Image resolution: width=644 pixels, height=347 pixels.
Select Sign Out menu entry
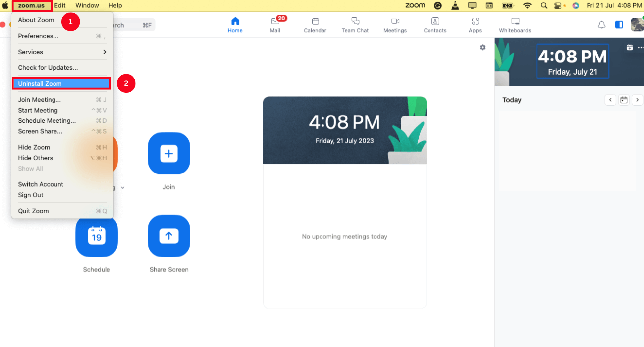62,195
